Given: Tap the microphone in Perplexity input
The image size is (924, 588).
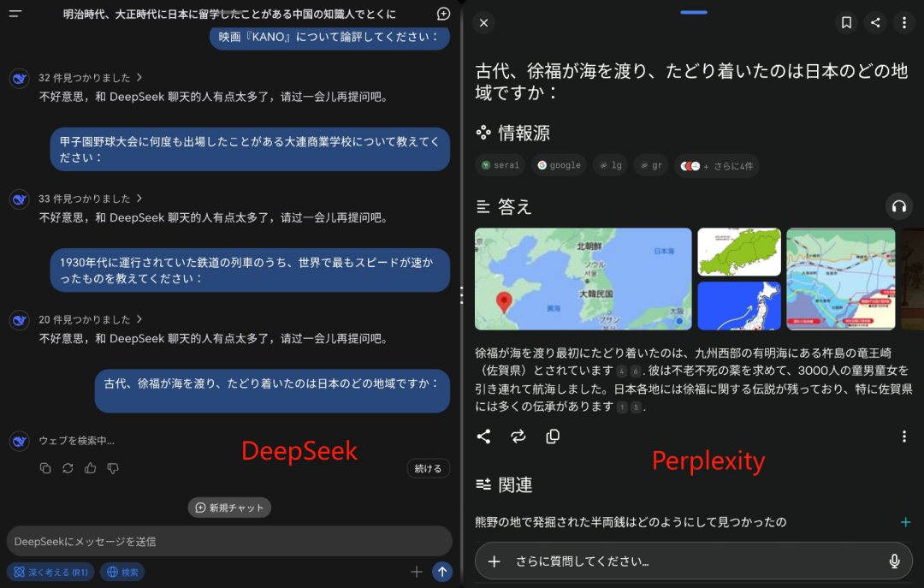Looking at the screenshot, I should point(894,561).
